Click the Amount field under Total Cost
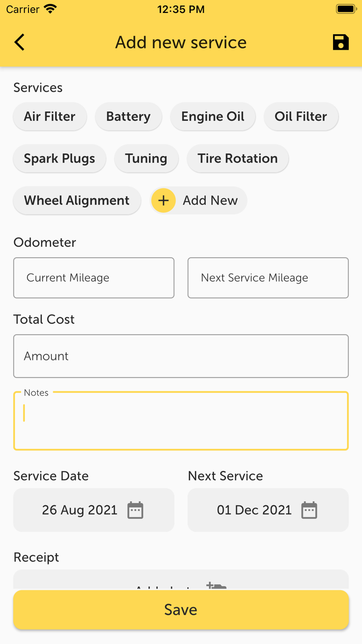362x644 pixels. pyautogui.click(x=181, y=356)
